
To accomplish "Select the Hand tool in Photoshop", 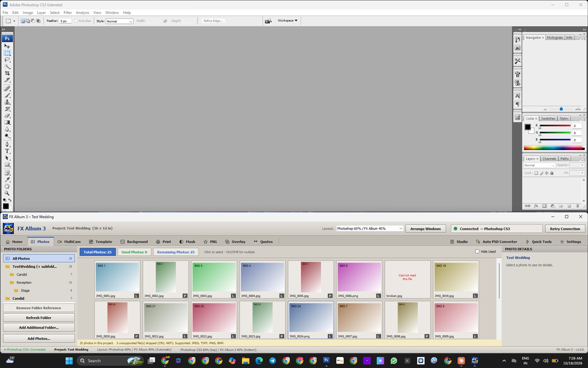I will click(x=7, y=186).
